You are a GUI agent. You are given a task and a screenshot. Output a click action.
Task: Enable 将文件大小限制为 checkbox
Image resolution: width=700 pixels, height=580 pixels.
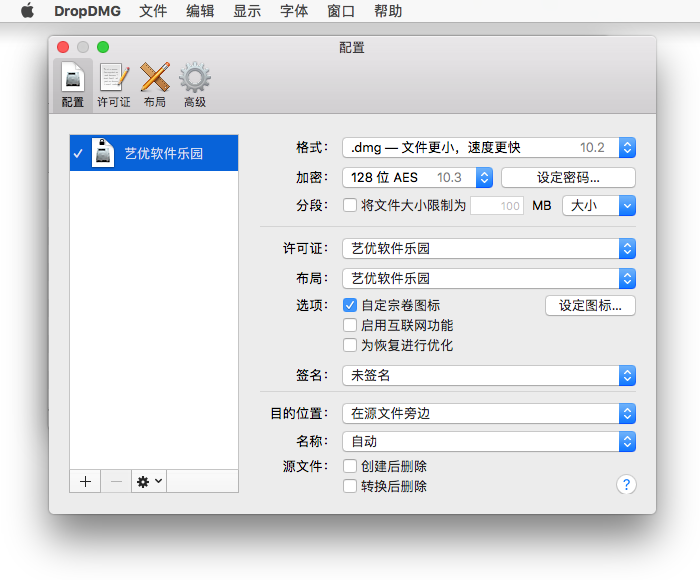(x=350, y=205)
